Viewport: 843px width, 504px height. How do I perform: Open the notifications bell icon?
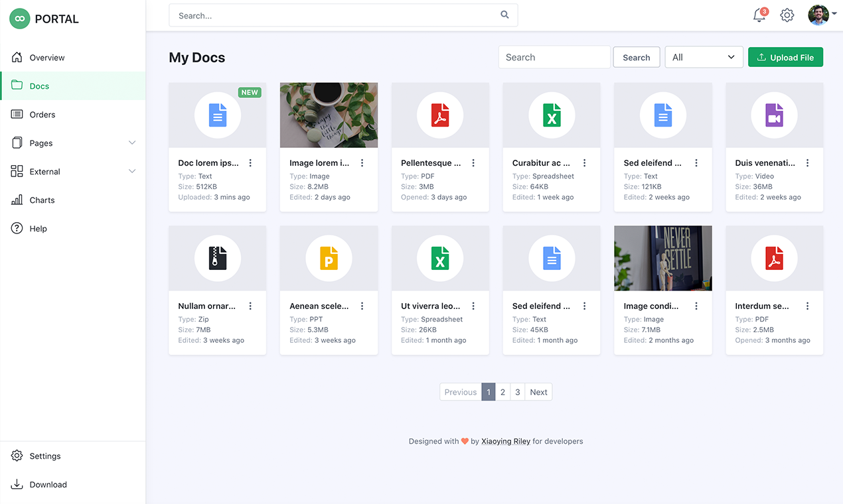pos(759,15)
